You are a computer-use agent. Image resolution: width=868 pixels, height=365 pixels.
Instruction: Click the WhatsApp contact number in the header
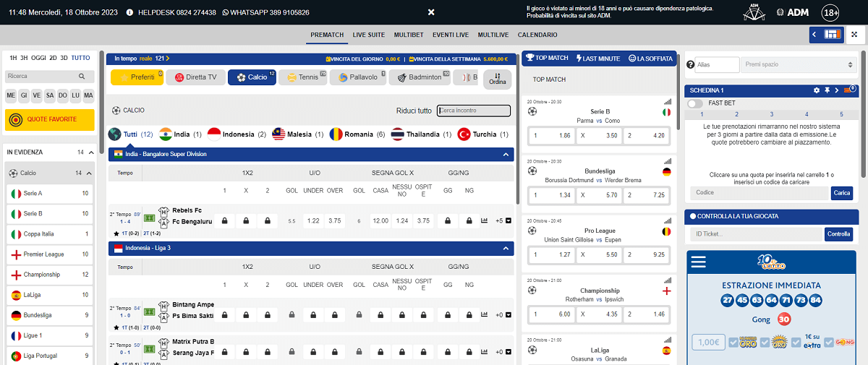265,12
